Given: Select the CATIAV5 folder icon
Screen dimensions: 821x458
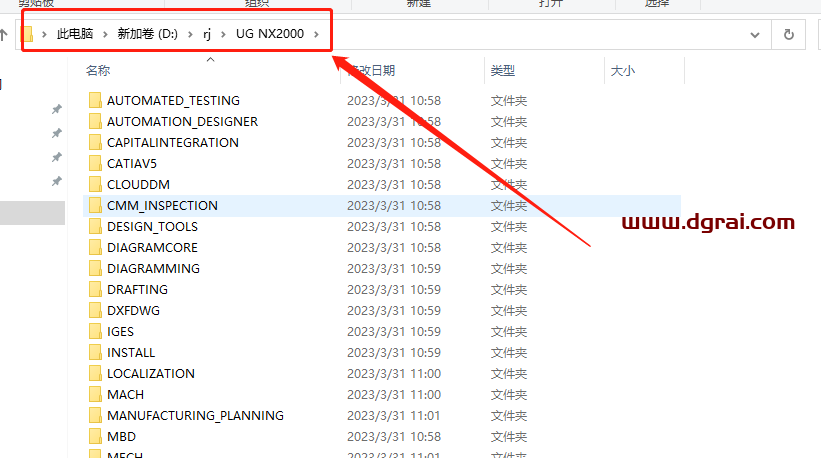Looking at the screenshot, I should click(95, 163).
